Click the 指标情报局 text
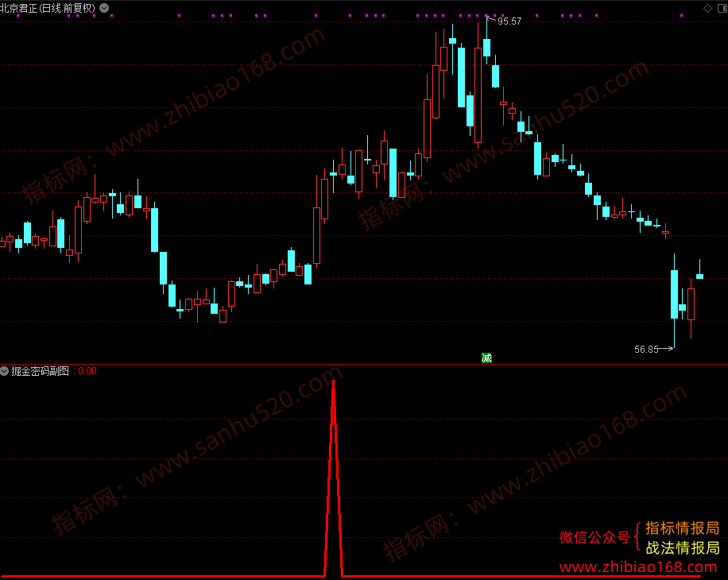This screenshot has width=728, height=580. click(682, 528)
